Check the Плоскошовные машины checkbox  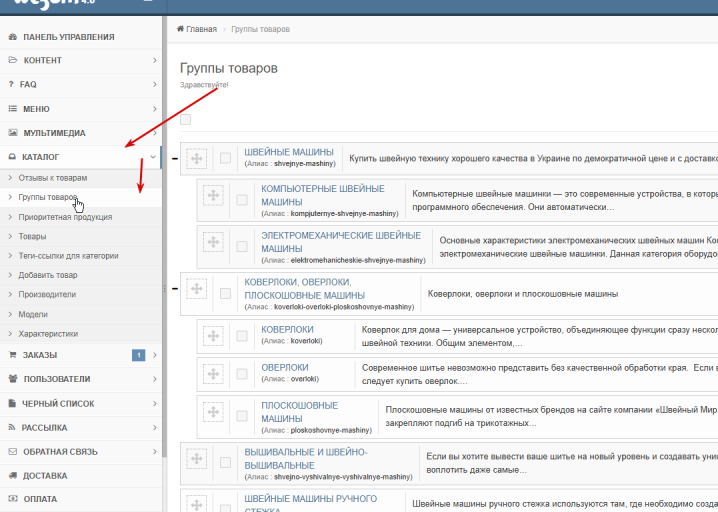coord(242,416)
